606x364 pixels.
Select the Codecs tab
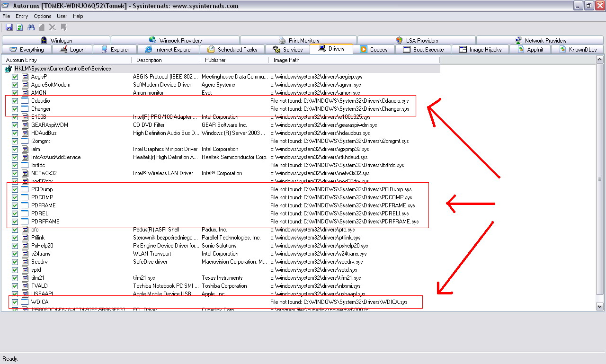coord(374,49)
